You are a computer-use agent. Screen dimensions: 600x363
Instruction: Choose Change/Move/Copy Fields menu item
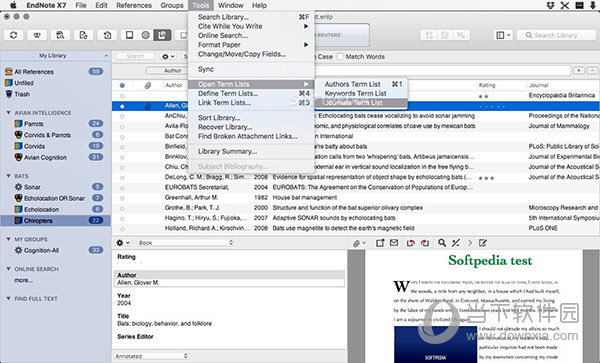(x=251, y=54)
